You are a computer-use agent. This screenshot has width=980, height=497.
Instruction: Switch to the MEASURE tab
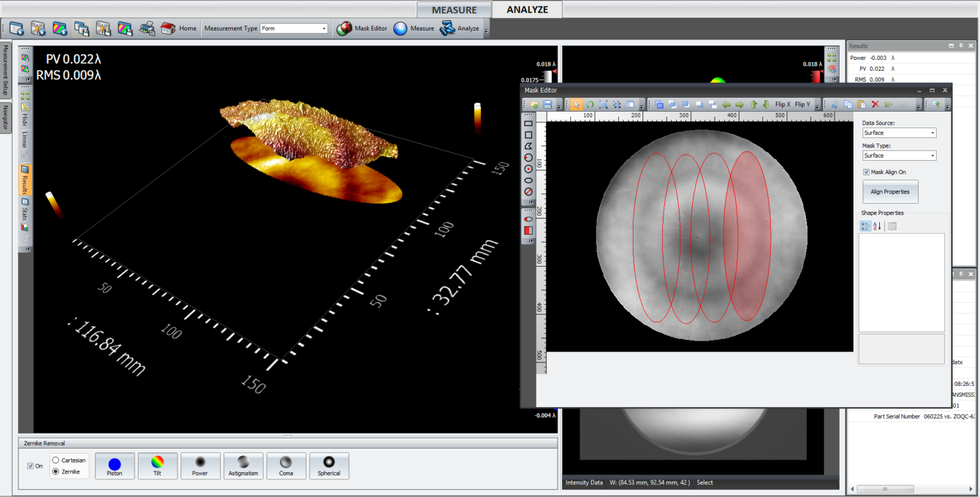click(x=454, y=10)
